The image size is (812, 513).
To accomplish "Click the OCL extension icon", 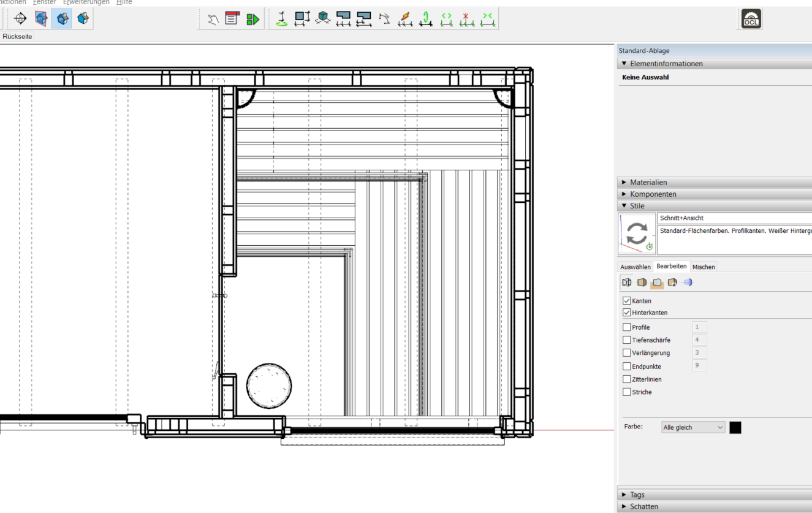I will point(751,19).
